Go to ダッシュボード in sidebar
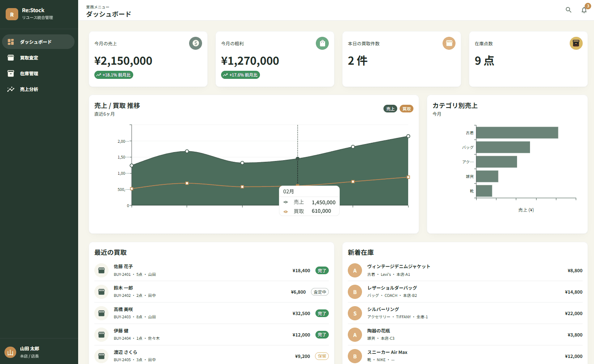Viewport: 594px width, 364px height. pos(38,42)
